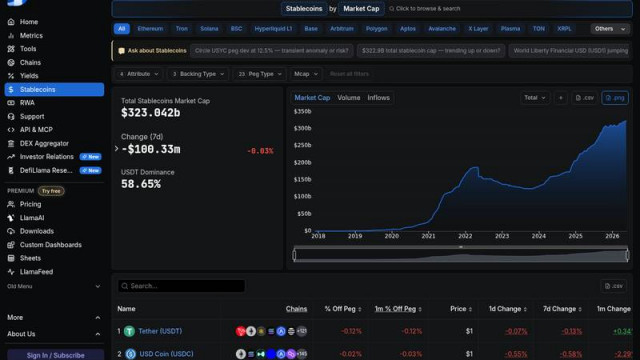This screenshot has height=360, width=640.
Task: Click the +121 chains badge for Tether
Action: (x=302, y=331)
